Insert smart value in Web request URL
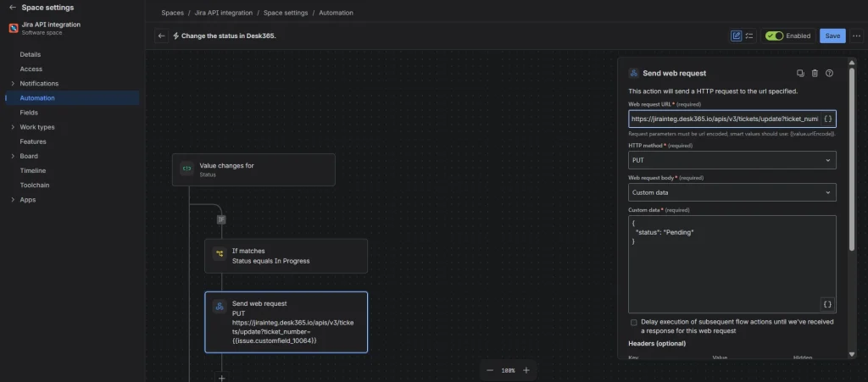868x382 pixels. click(827, 119)
